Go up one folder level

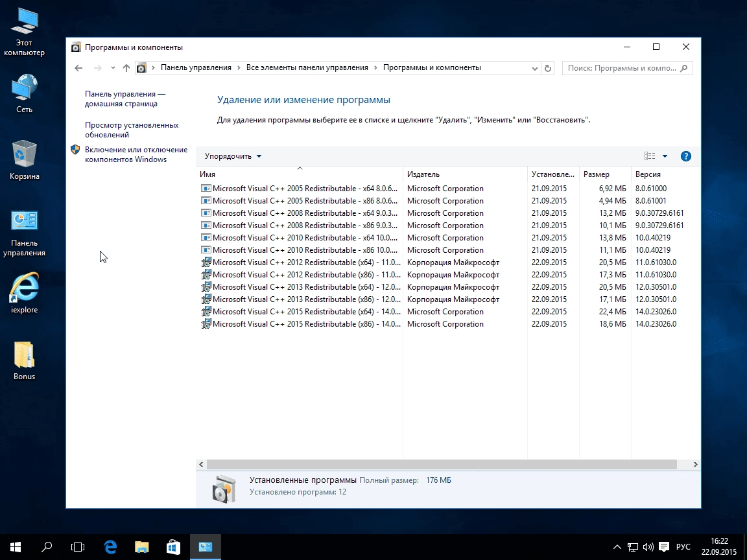[126, 68]
